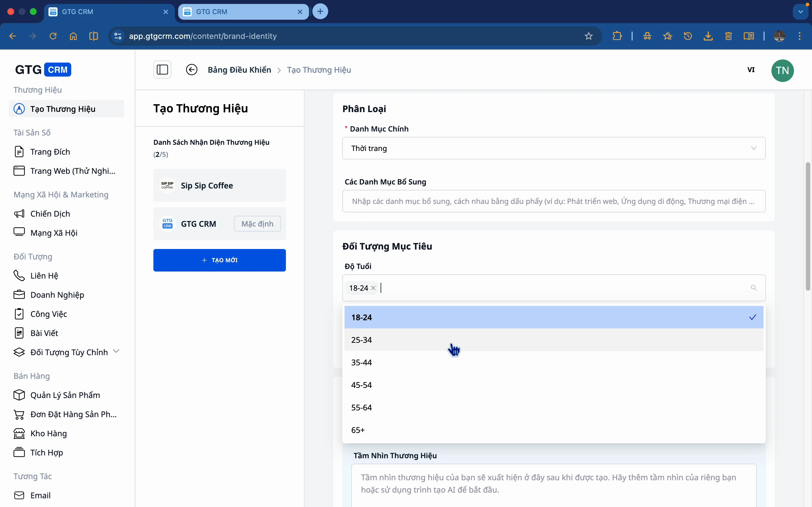Open the VI language selector
812x507 pixels.
[x=751, y=70]
